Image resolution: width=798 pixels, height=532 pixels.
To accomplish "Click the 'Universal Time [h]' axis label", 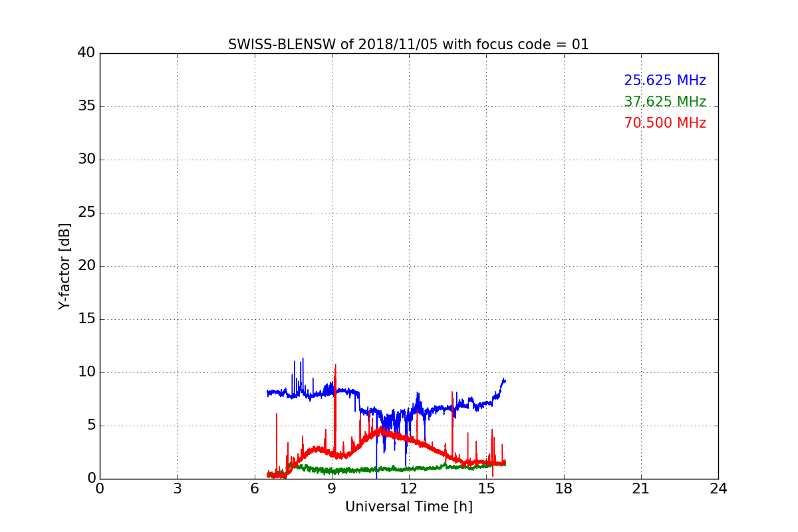I will coord(409,507).
